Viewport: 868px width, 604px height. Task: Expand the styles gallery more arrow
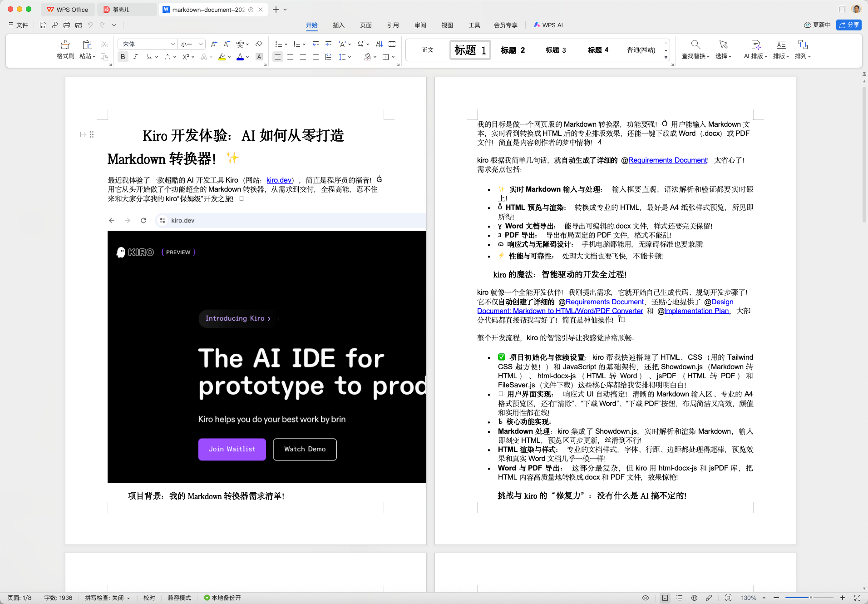pyautogui.click(x=666, y=57)
